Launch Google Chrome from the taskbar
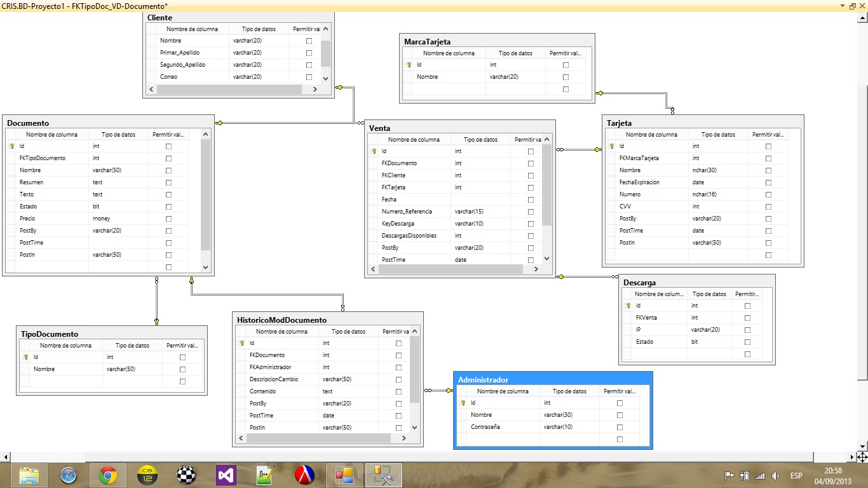 [108, 475]
